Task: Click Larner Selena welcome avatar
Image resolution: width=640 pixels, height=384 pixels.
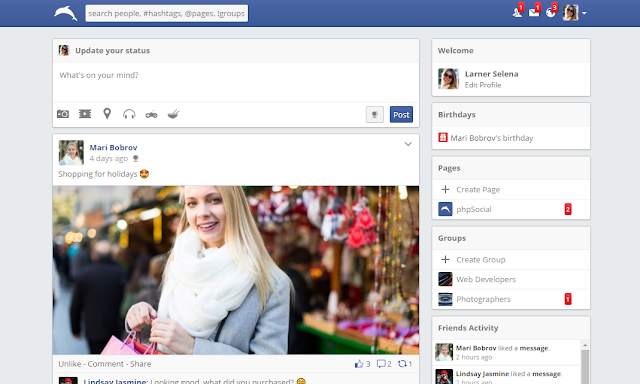Action: (x=449, y=79)
